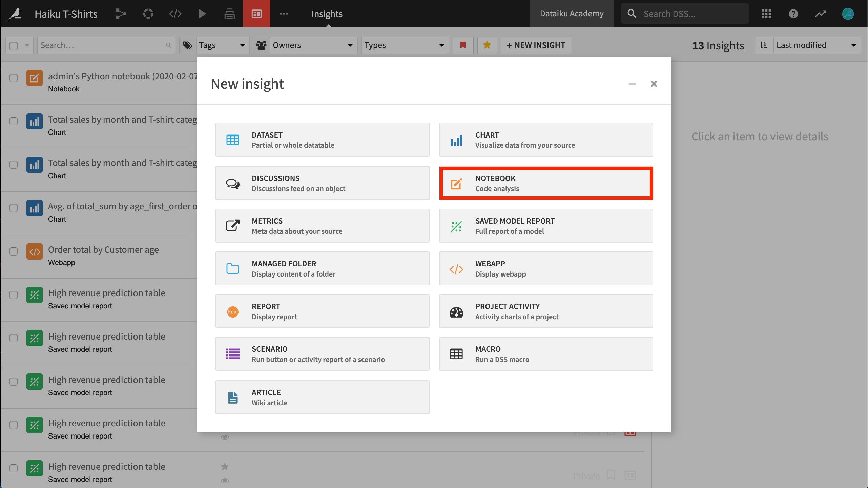This screenshot has width=868, height=488.
Task: Tick the select-all insights checkbox
Action: coord(14,45)
